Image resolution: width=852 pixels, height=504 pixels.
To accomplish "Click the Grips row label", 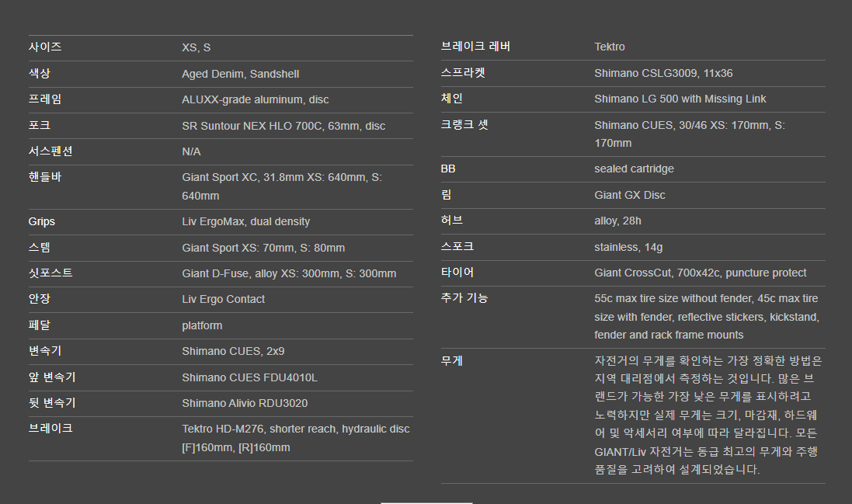I will point(42,221).
